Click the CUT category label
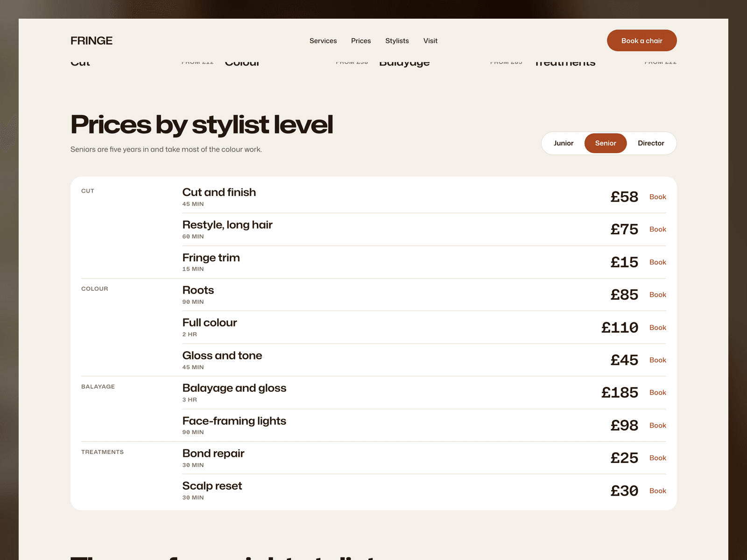The image size is (747, 560). (x=88, y=191)
